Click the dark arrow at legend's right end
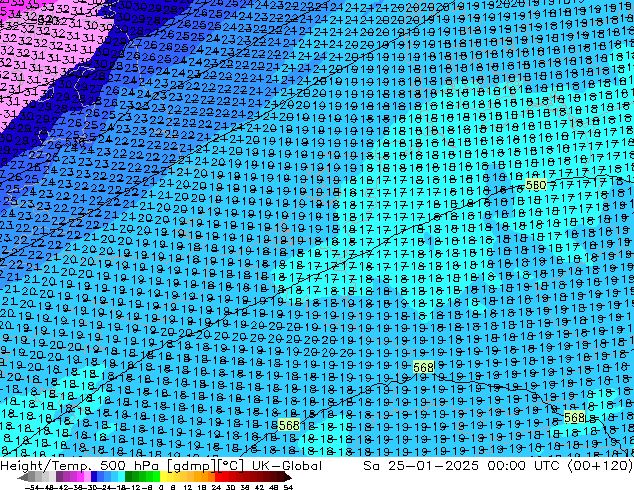 pyautogui.click(x=287, y=477)
